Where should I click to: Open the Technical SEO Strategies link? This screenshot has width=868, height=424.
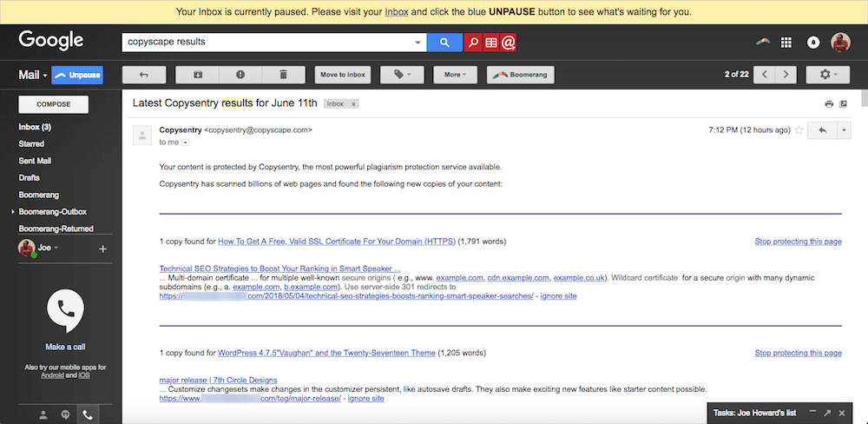click(x=279, y=268)
